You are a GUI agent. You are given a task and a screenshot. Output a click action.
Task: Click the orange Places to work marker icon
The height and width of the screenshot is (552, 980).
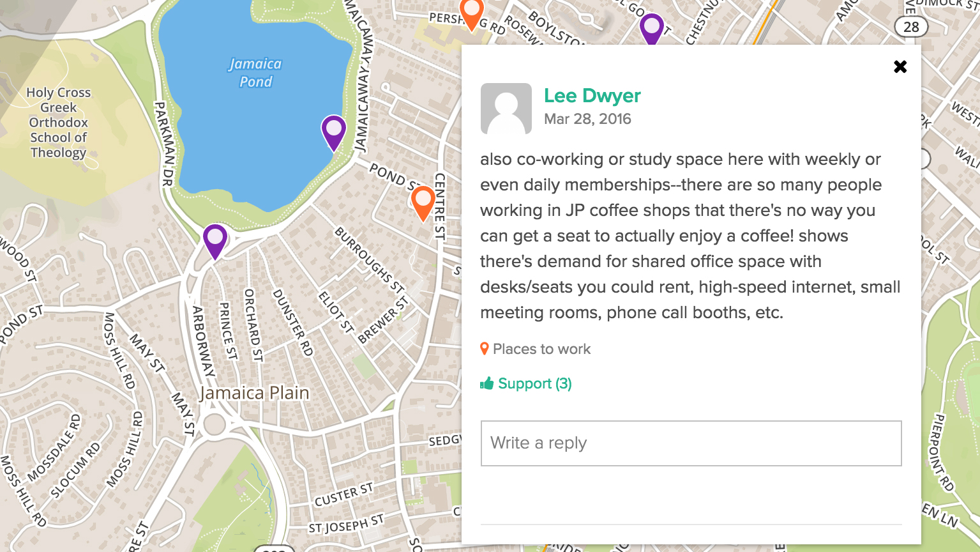pyautogui.click(x=485, y=349)
